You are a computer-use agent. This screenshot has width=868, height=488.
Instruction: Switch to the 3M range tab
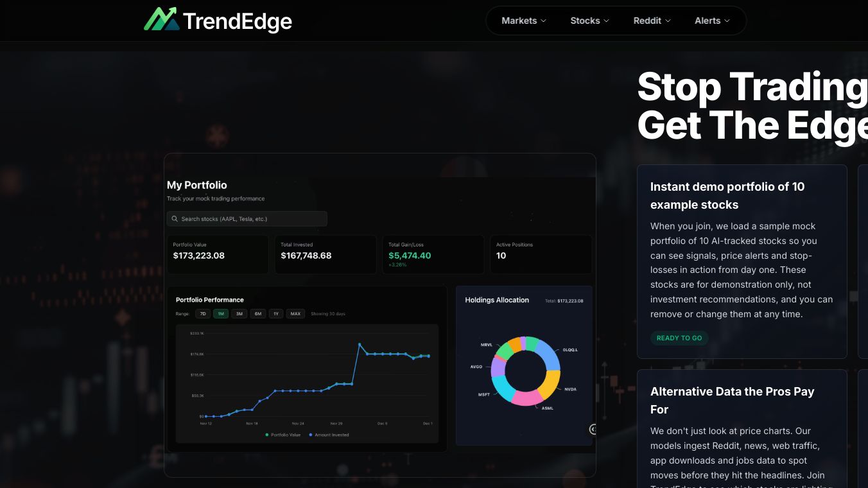tap(239, 314)
